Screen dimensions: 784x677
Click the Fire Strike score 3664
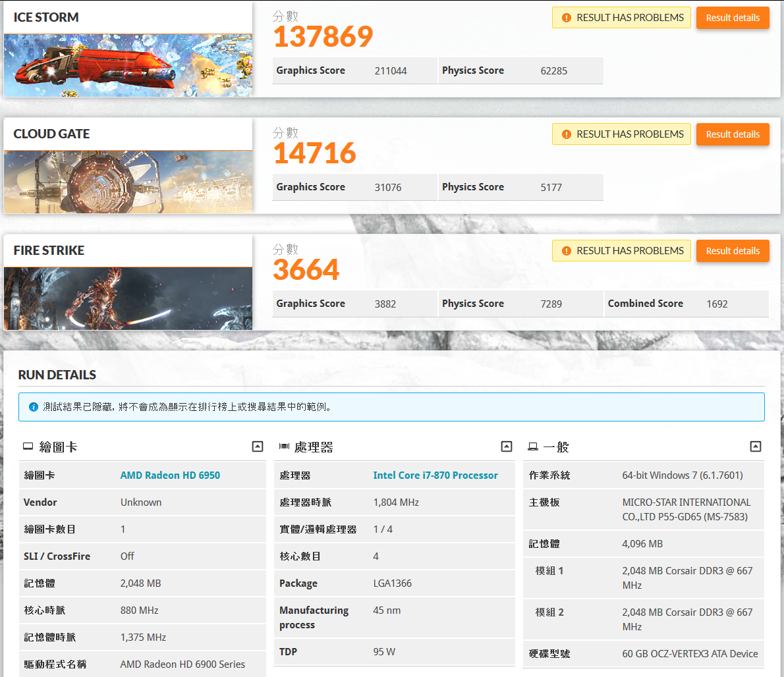306,270
